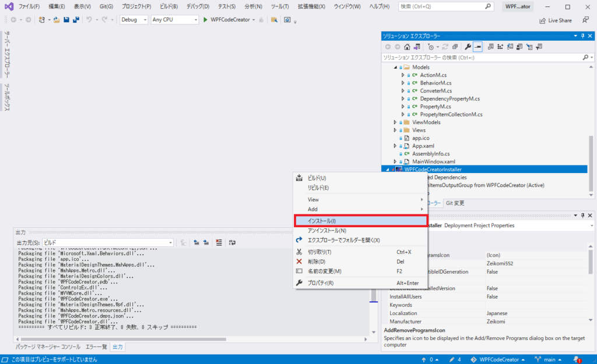Viewport: 597px width, 364px height.
Task: Choose リビルド(E) in context menu
Action: [360, 188]
